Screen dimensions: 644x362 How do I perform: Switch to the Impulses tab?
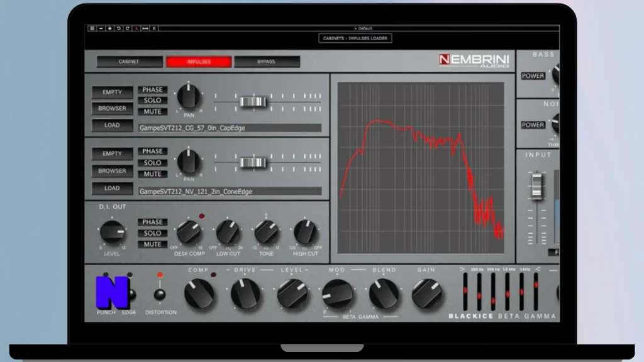tap(199, 62)
